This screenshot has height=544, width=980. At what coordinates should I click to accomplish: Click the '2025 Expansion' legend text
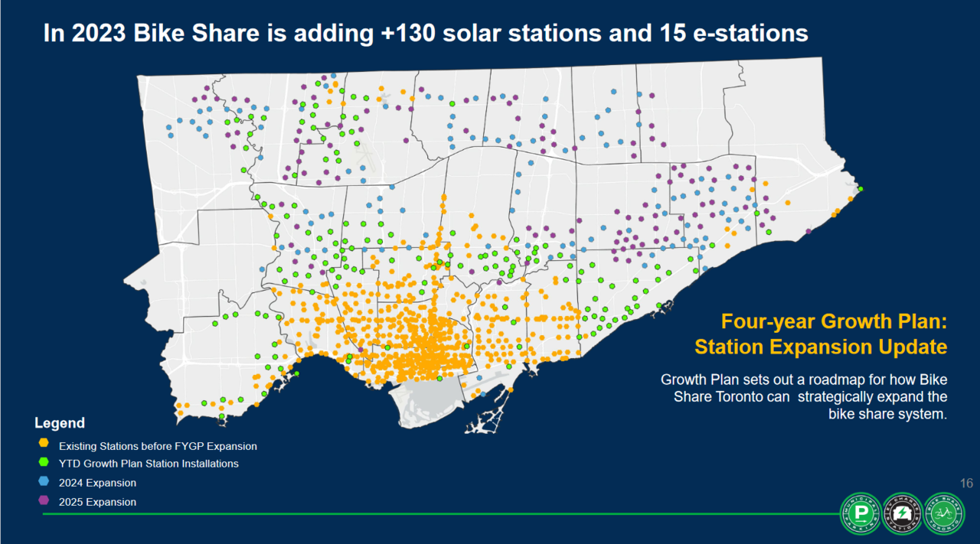(97, 502)
